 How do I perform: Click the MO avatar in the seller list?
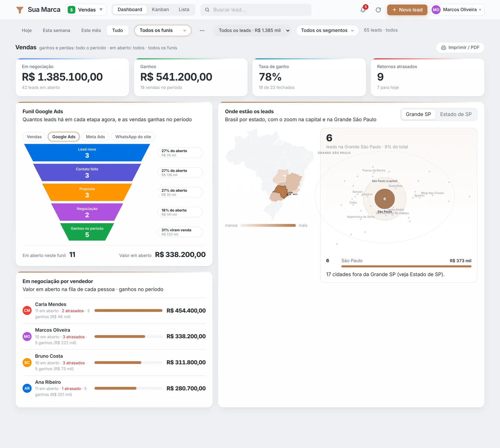coord(27,336)
